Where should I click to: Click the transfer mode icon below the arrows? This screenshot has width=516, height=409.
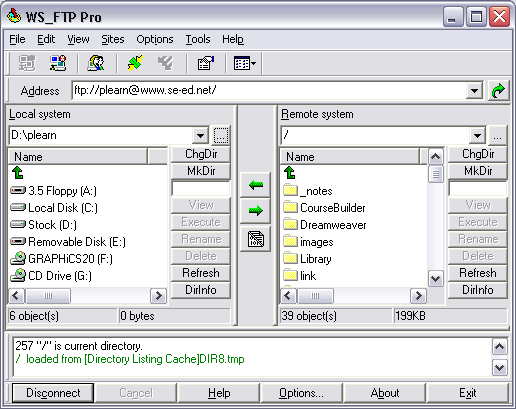coord(255,239)
